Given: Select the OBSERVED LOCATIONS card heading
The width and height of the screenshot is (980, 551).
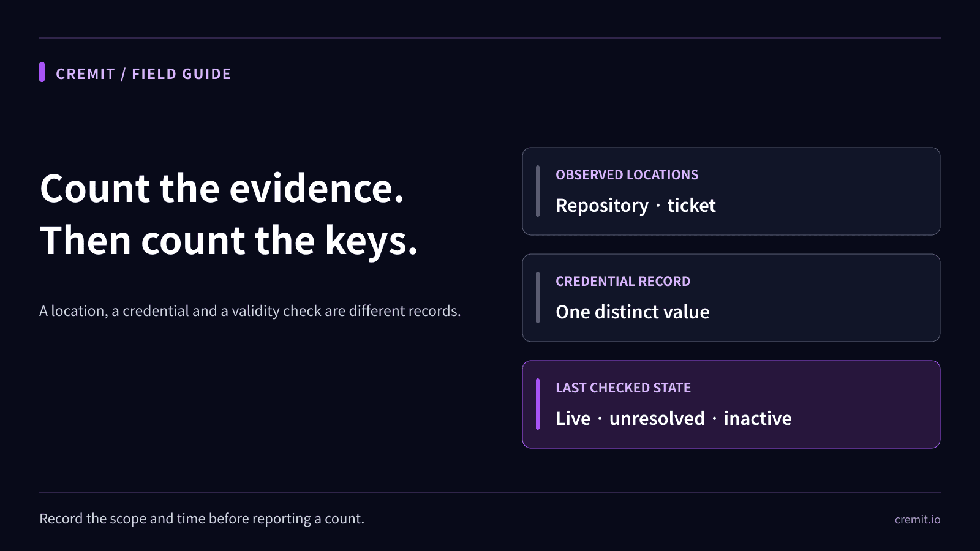Looking at the screenshot, I should [x=627, y=175].
